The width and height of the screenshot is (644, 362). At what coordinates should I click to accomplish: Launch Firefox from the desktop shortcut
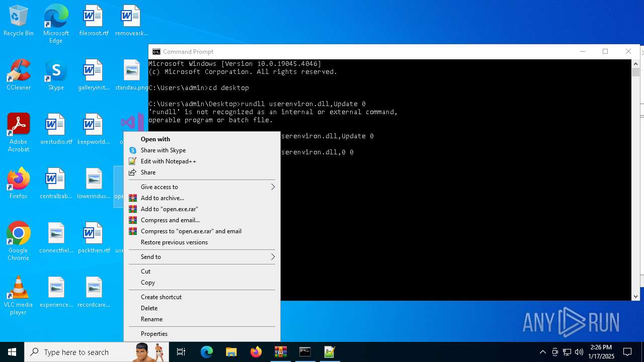(19, 184)
